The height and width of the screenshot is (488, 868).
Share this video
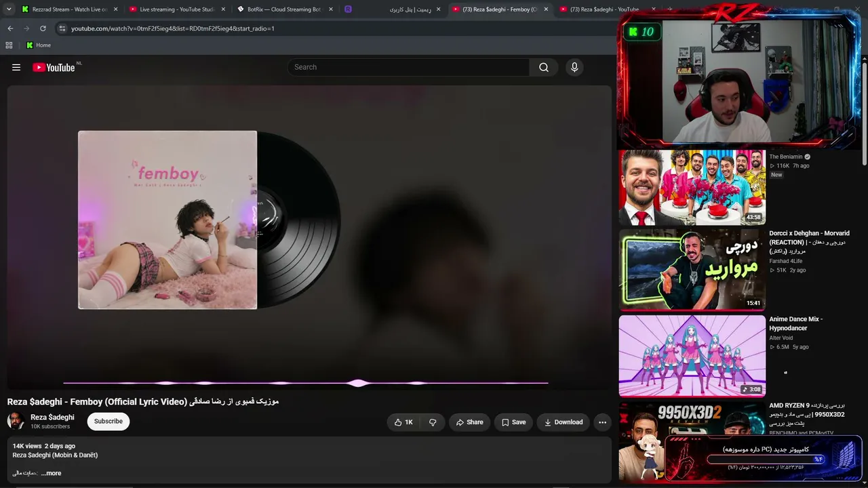[469, 422]
